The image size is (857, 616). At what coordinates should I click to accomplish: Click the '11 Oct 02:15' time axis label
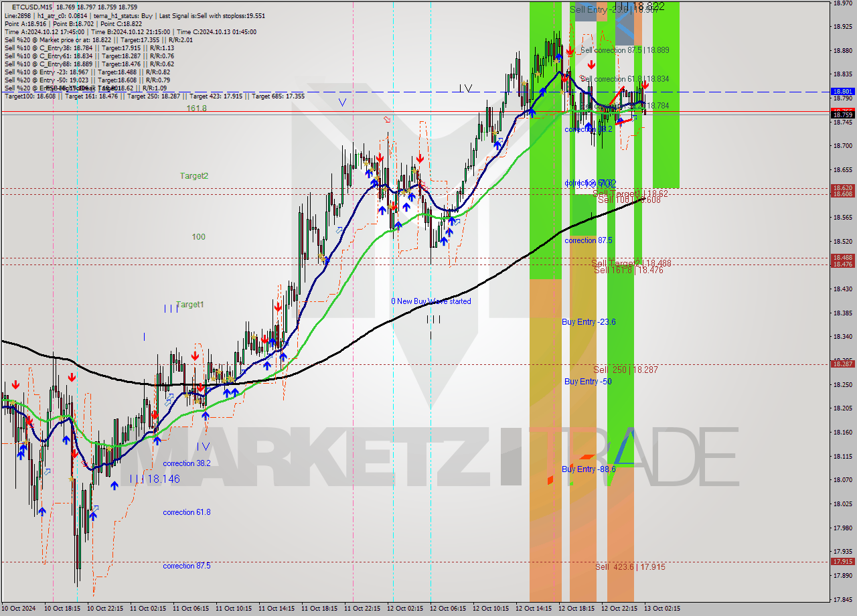point(148,609)
